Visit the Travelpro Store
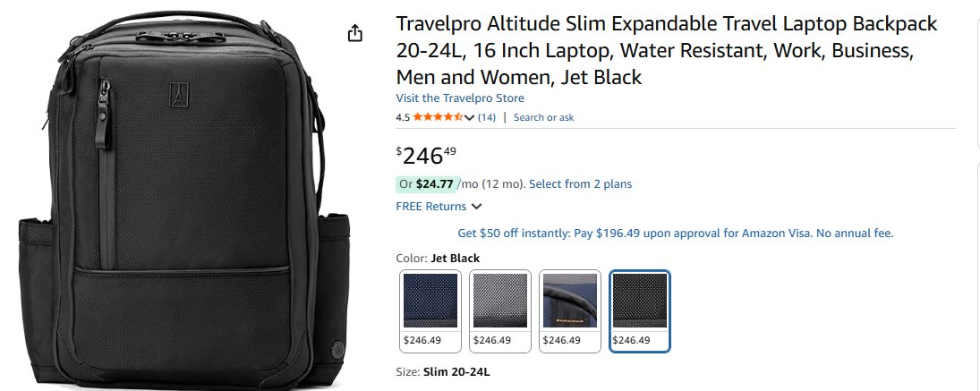The height and width of the screenshot is (391, 980). [460, 98]
